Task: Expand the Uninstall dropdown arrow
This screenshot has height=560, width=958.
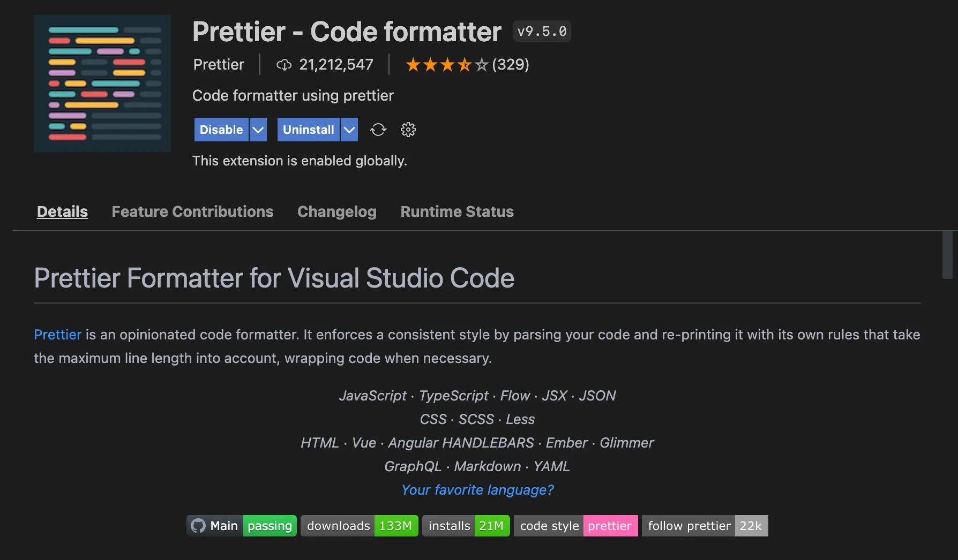Action: click(x=349, y=130)
